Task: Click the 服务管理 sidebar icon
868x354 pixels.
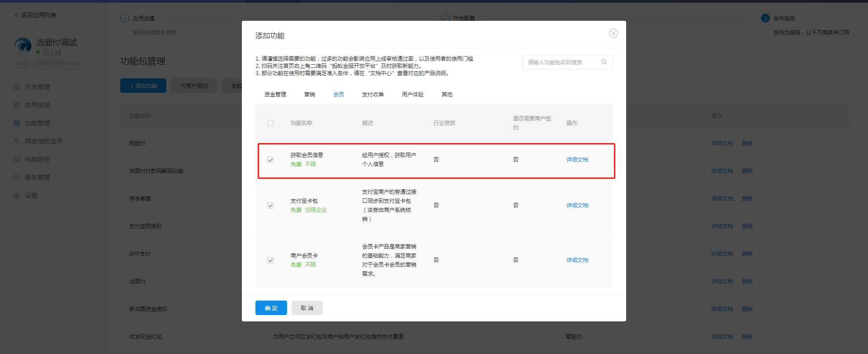Action: (x=17, y=177)
